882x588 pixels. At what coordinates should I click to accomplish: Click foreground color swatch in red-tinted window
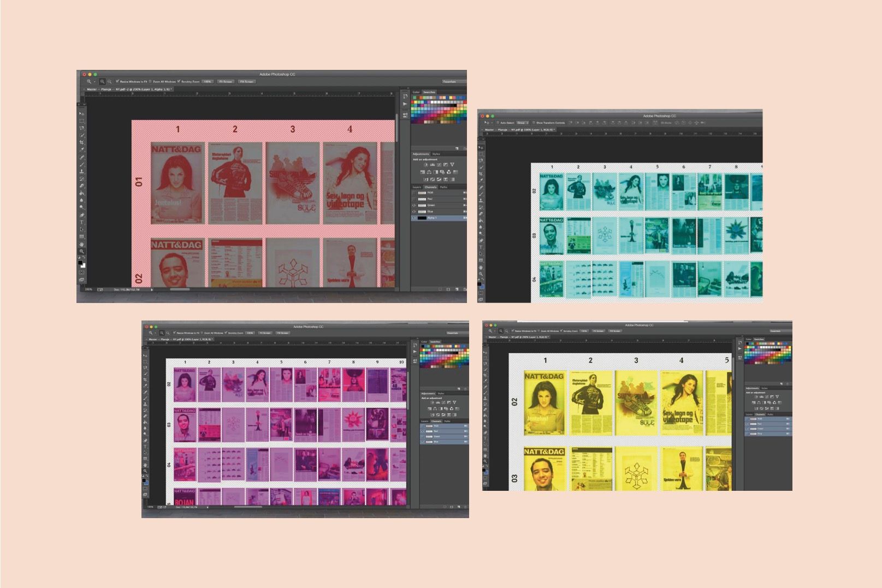click(80, 263)
